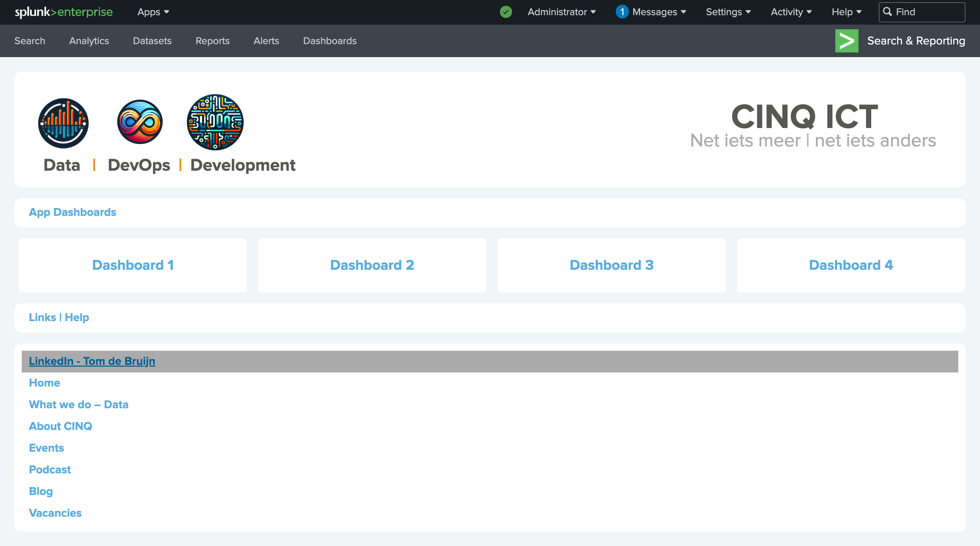The image size is (980, 546).
Task: Click the magnifier icon in Find box
Action: point(887,12)
